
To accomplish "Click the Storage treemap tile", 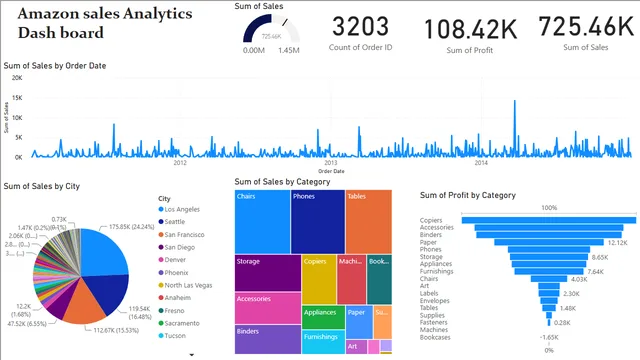I will point(268,273).
